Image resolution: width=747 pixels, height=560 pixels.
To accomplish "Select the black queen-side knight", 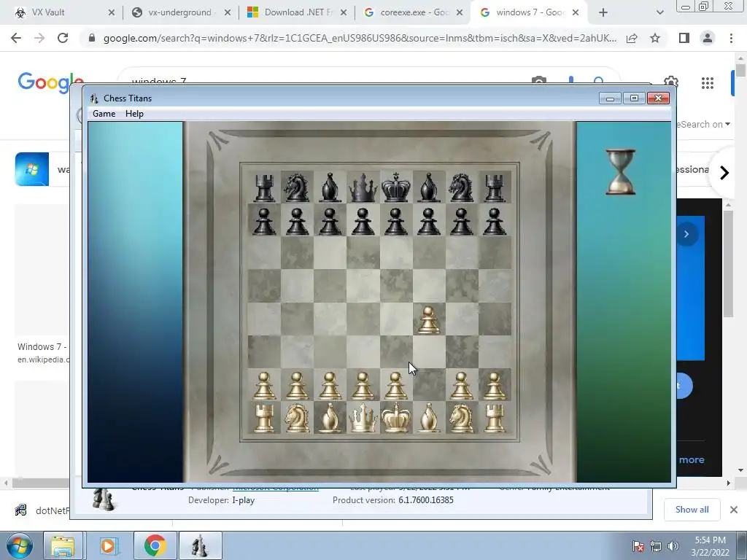I will [x=297, y=187].
